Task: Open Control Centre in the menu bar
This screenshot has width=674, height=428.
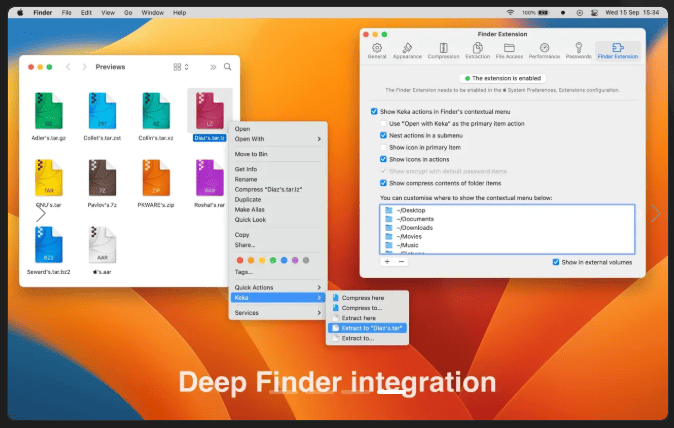Action: click(594, 12)
